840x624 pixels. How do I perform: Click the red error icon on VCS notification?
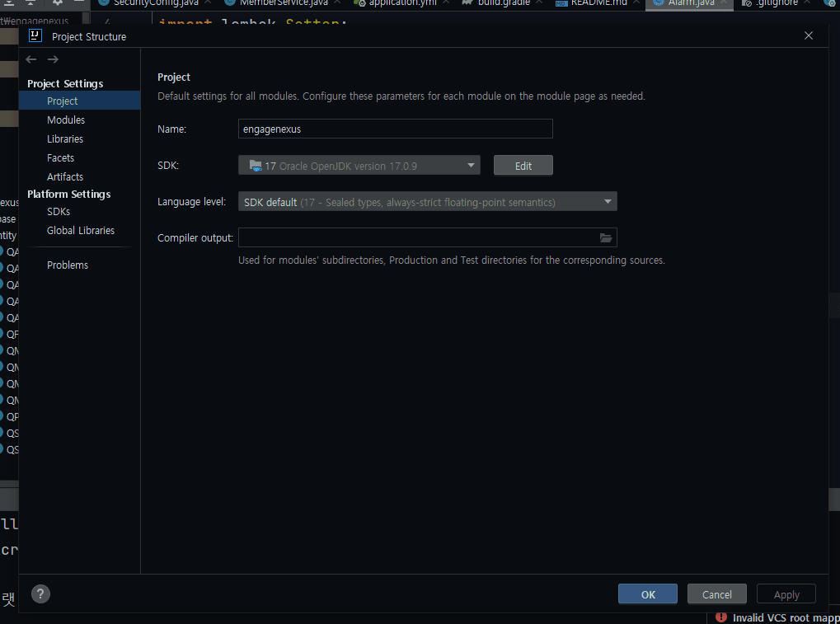click(721, 617)
